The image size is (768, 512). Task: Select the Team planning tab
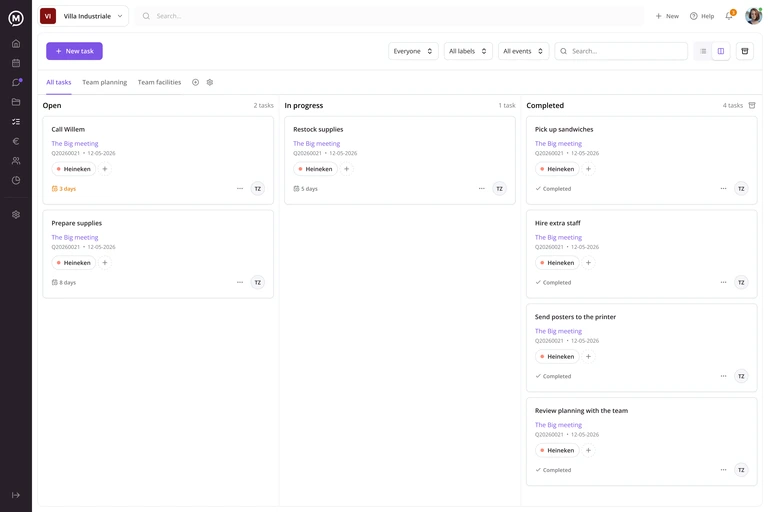[x=104, y=82]
